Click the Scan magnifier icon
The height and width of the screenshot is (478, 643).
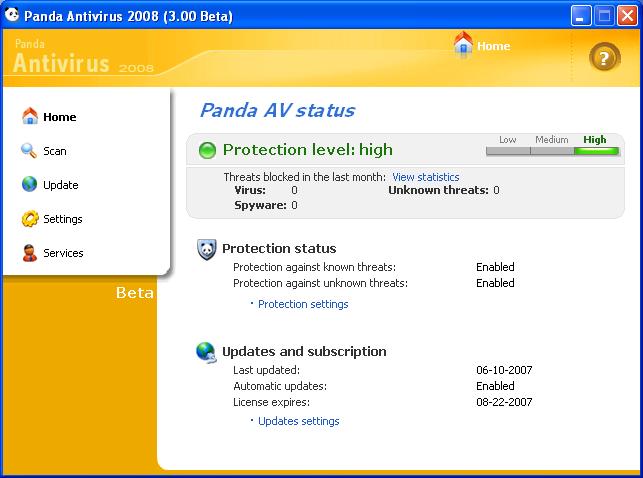(x=29, y=150)
